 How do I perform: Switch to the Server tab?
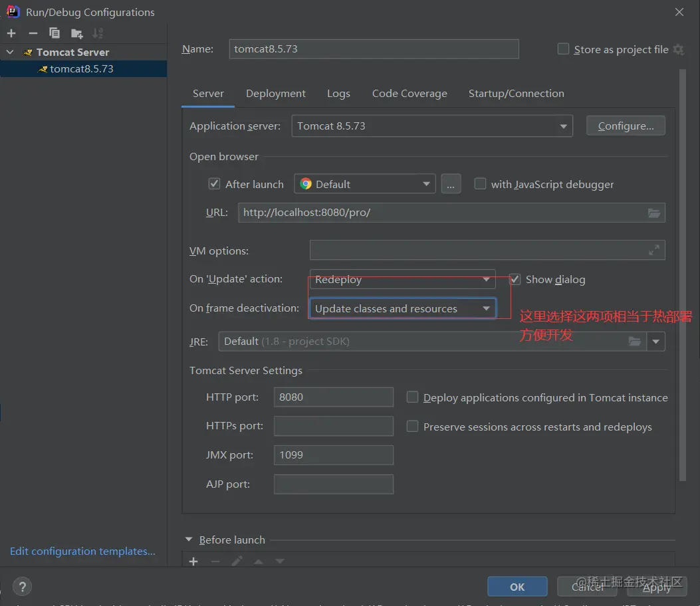[x=208, y=94]
